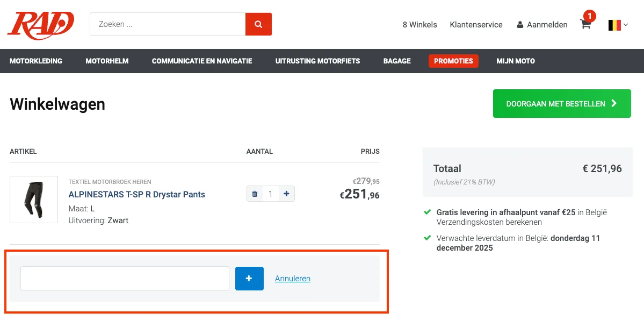Click the RAD logo
Image resolution: width=644 pixels, height=327 pixels.
pyautogui.click(x=40, y=25)
